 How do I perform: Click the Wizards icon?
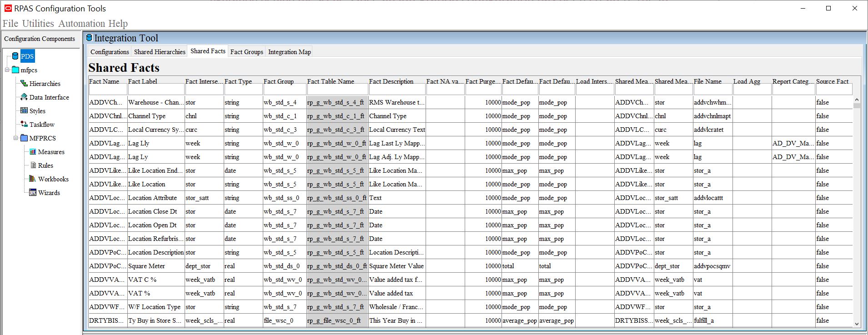pos(33,193)
